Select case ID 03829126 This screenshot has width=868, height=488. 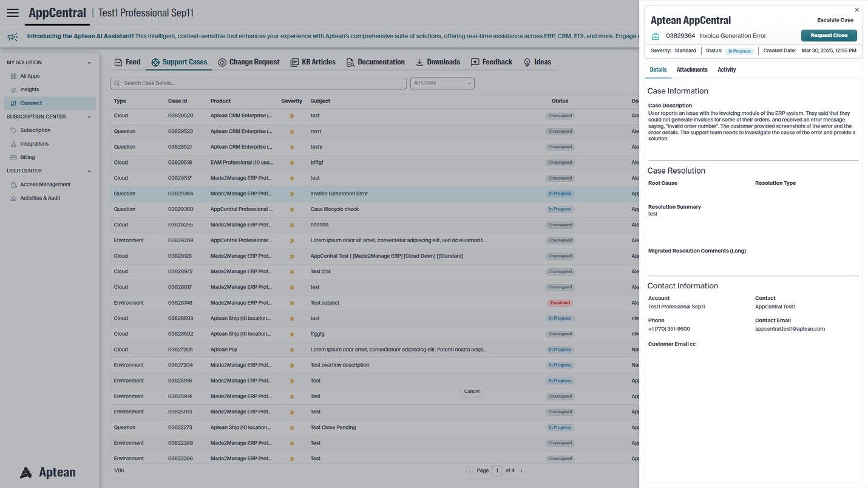pos(180,256)
